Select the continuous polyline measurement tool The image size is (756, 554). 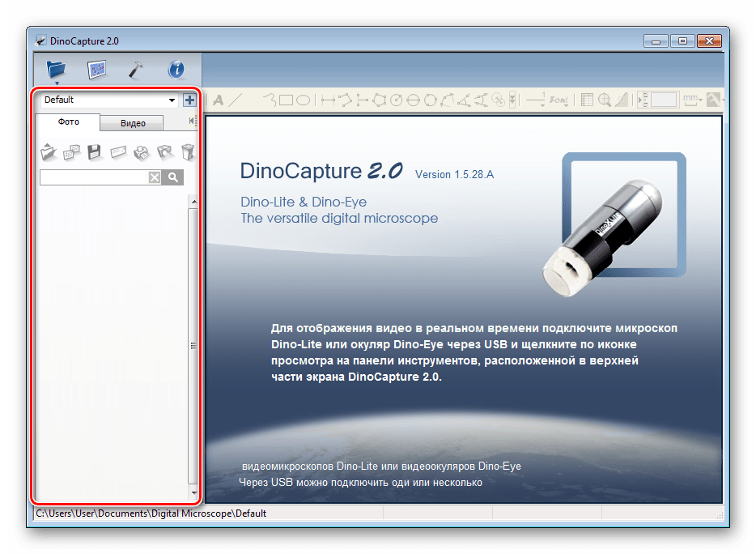point(345,100)
